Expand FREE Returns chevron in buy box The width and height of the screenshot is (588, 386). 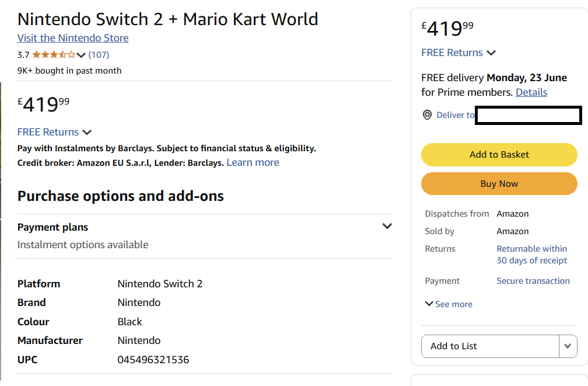coord(491,53)
